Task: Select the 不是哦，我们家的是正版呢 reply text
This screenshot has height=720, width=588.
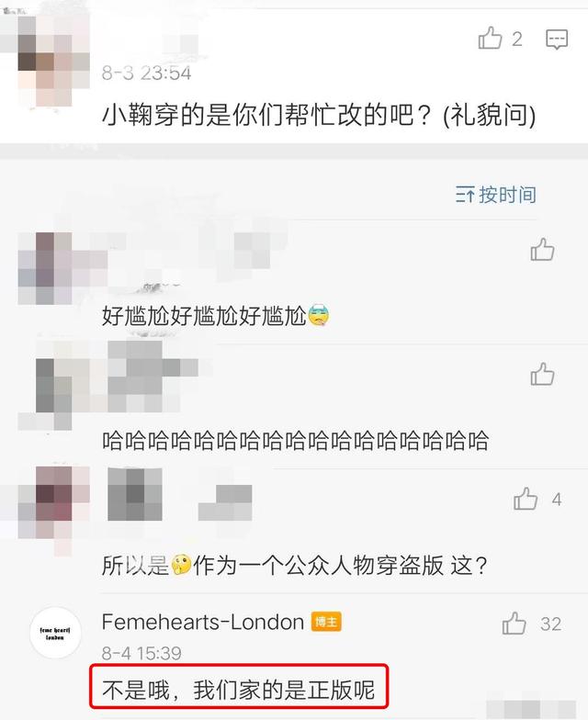Action: click(x=239, y=690)
